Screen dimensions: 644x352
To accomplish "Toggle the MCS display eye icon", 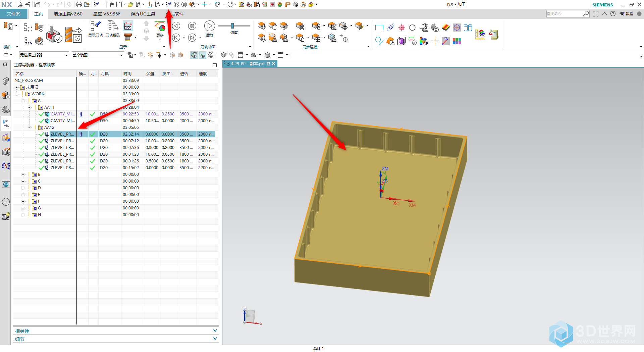I will [194, 55].
